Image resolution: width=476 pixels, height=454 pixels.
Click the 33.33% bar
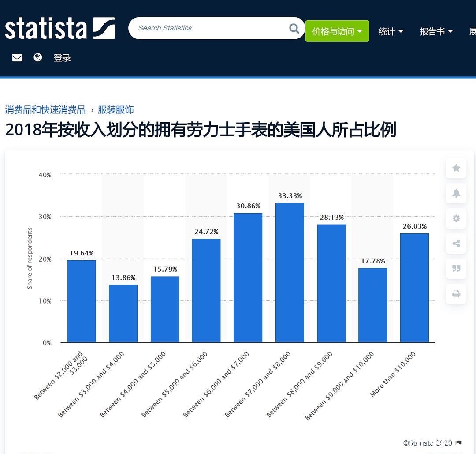coord(290,273)
